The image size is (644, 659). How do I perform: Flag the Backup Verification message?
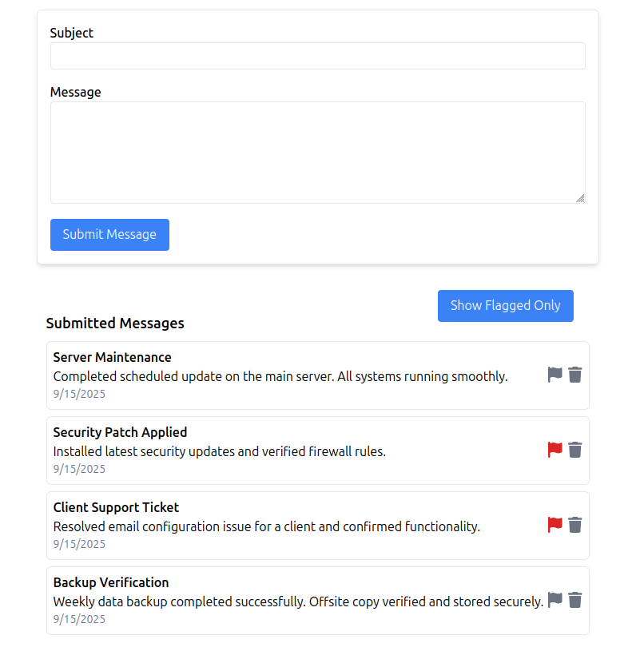point(555,600)
